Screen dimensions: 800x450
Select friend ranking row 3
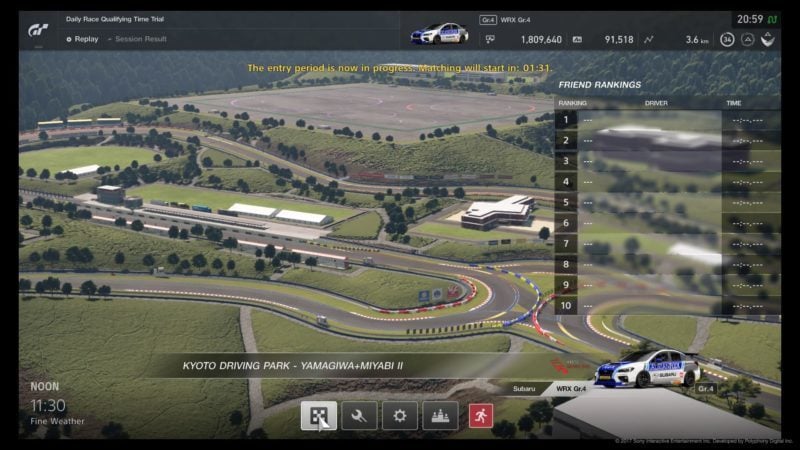tap(667, 161)
